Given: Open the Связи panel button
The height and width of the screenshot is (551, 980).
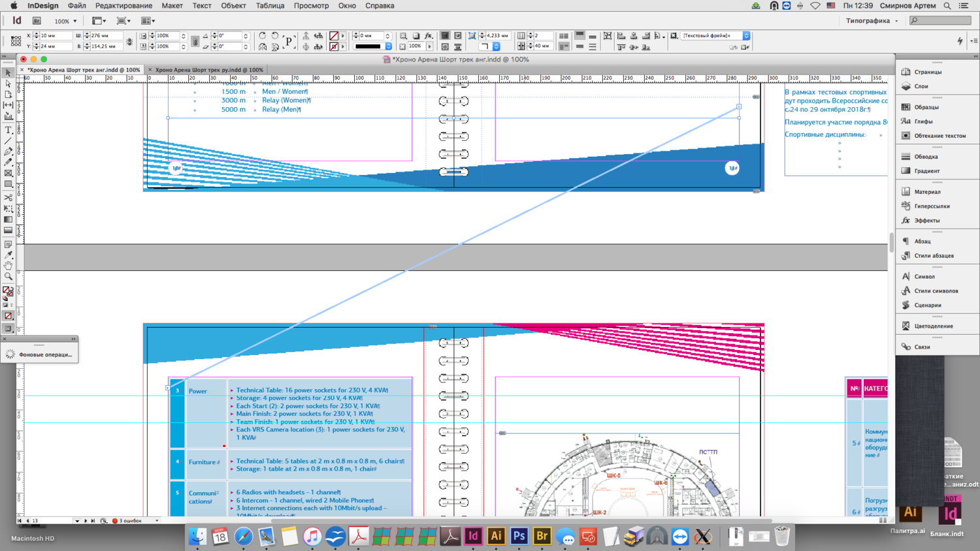Looking at the screenshot, I should [x=922, y=347].
